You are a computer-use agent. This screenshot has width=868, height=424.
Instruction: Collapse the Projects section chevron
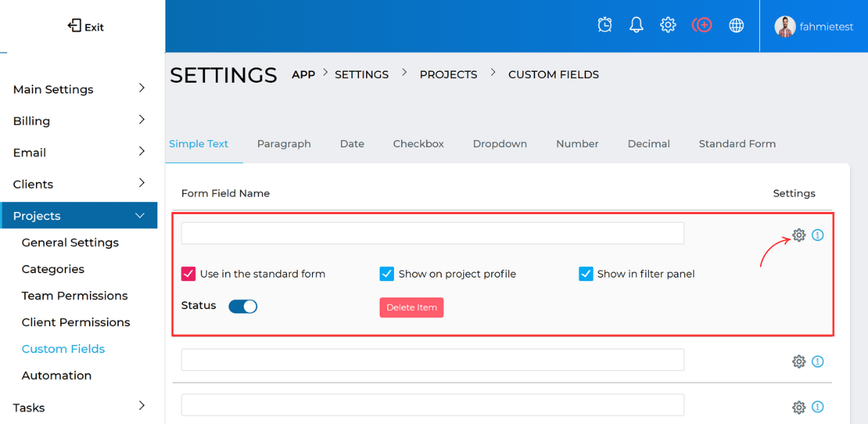tap(140, 216)
